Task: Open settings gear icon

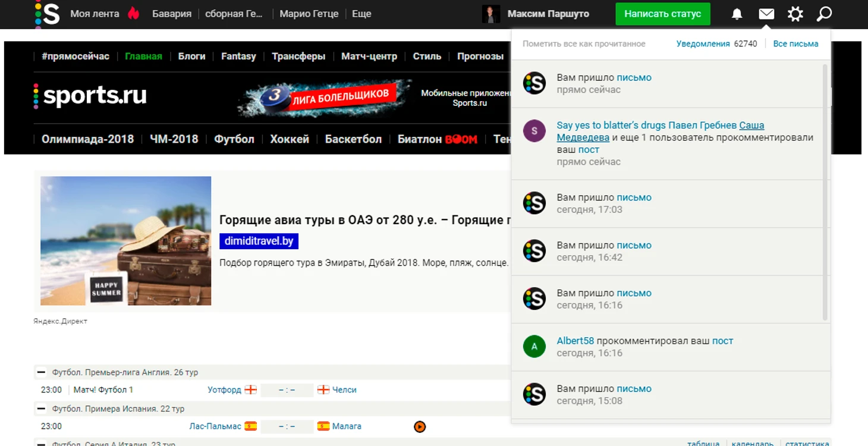Action: 795,14
